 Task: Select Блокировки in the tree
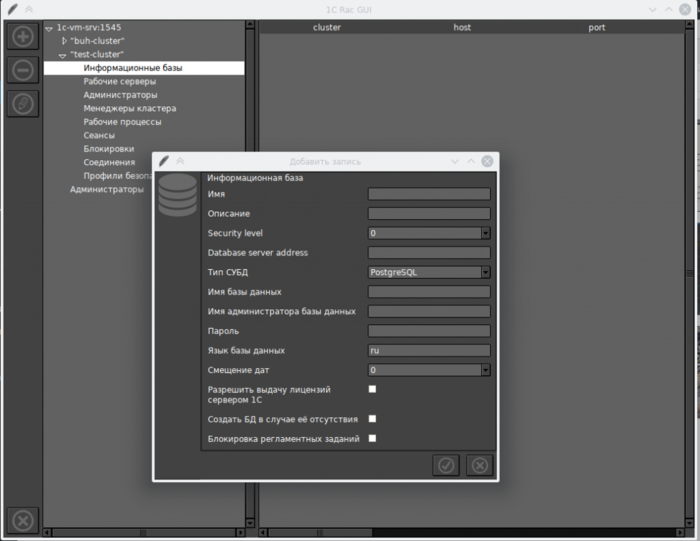[x=108, y=149]
